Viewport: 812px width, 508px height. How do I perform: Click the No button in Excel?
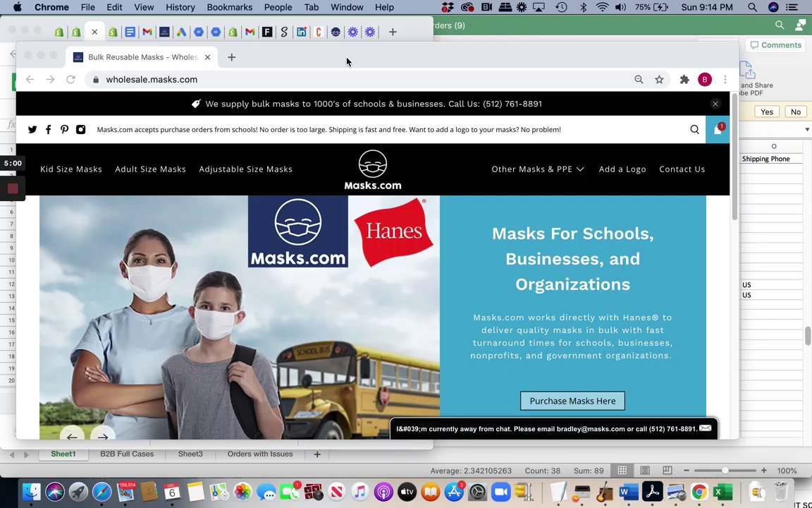coord(795,112)
